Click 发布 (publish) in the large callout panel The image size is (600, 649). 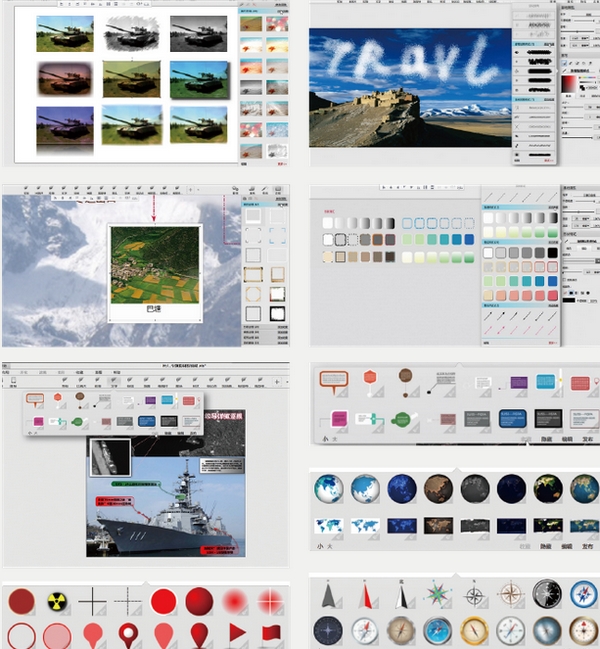(x=589, y=438)
